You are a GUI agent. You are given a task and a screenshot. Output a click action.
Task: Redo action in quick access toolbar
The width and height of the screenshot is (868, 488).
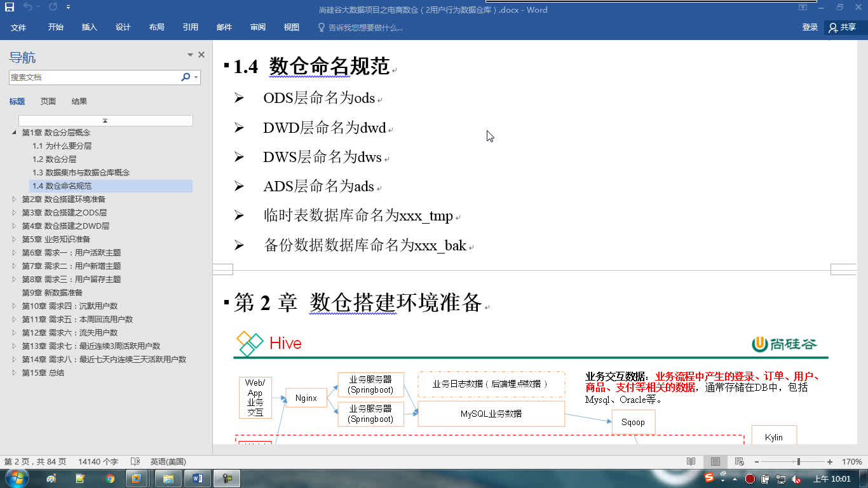click(52, 7)
